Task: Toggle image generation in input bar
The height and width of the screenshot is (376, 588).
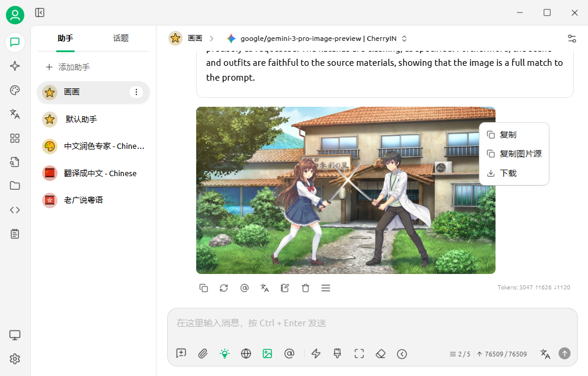Action: pos(267,353)
